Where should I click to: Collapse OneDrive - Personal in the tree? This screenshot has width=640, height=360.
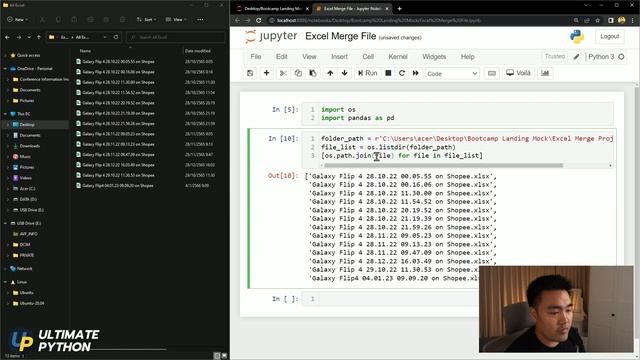click(x=6, y=69)
